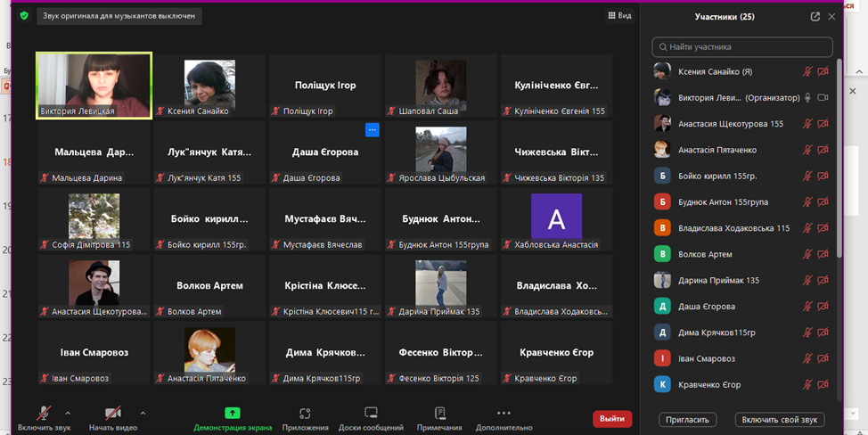Select Дарина Приймак 135 in participants list
This screenshot has height=435, width=868.
click(718, 280)
